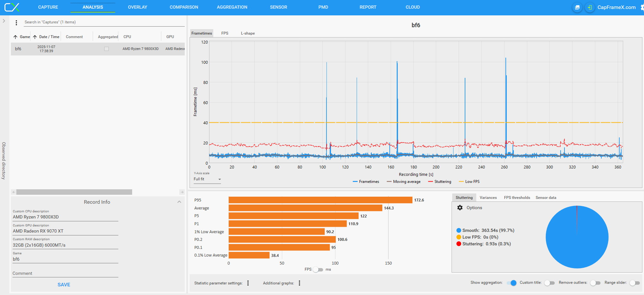Open the Additional graphs three-dot menu
This screenshot has height=295, width=644.
click(299, 283)
